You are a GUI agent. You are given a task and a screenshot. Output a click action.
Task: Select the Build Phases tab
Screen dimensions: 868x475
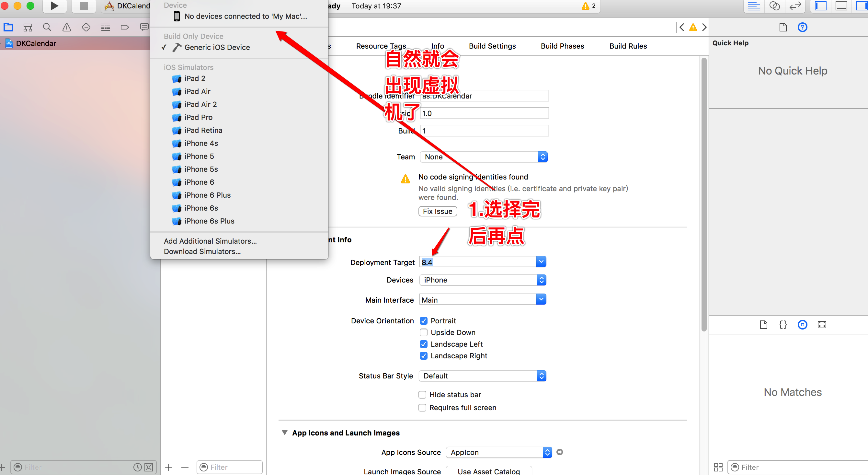[x=562, y=46]
